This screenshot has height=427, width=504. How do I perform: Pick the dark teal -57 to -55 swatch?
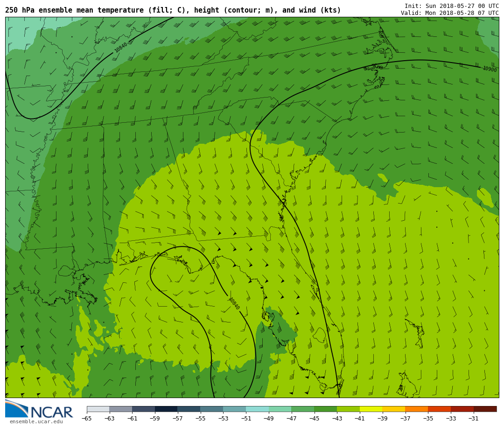tap(189, 409)
